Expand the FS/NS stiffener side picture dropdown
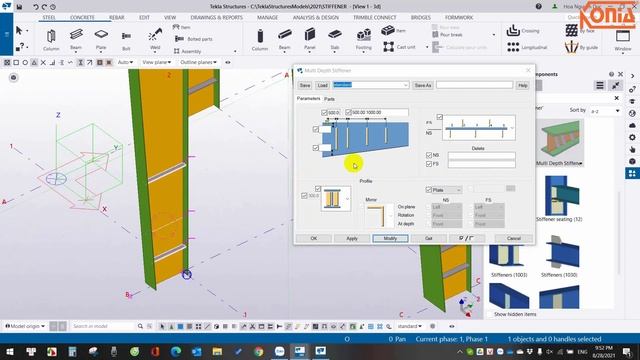Screen dimensions: 640x360 tap(512, 128)
